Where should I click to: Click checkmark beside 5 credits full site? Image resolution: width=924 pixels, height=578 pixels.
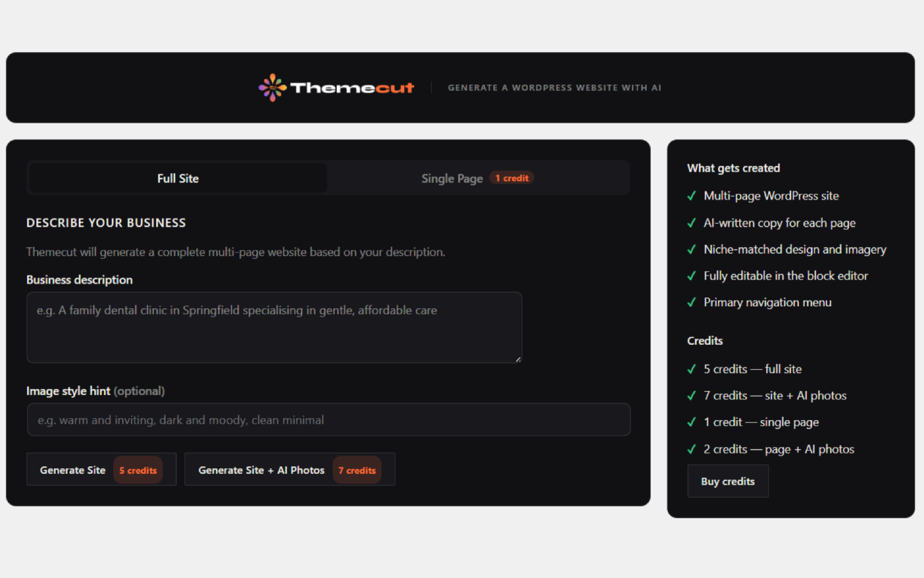click(692, 369)
